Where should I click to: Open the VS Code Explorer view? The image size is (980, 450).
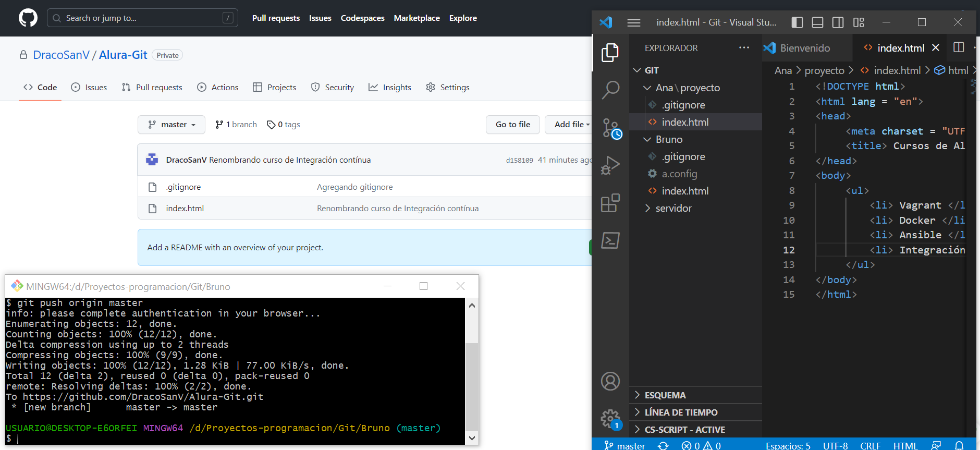click(610, 53)
